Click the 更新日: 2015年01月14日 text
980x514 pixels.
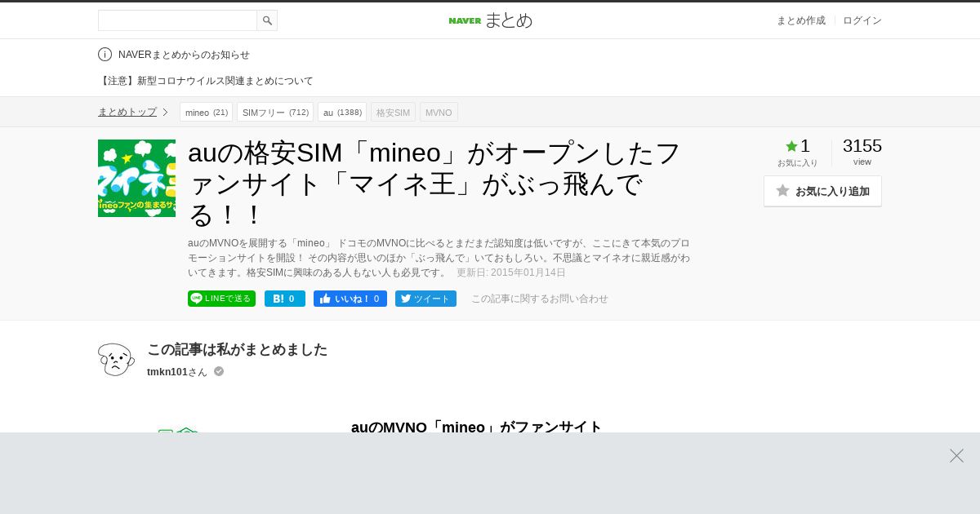click(511, 273)
